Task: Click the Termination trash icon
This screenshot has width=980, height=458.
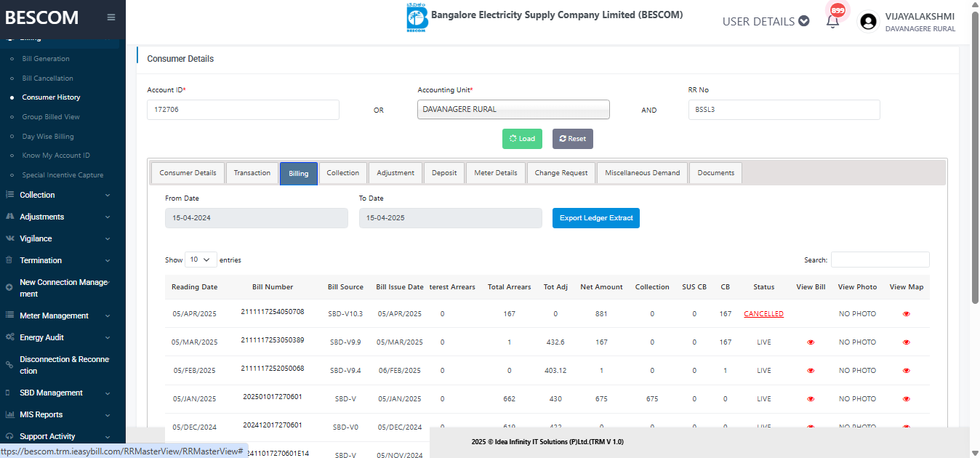Action: pyautogui.click(x=9, y=260)
